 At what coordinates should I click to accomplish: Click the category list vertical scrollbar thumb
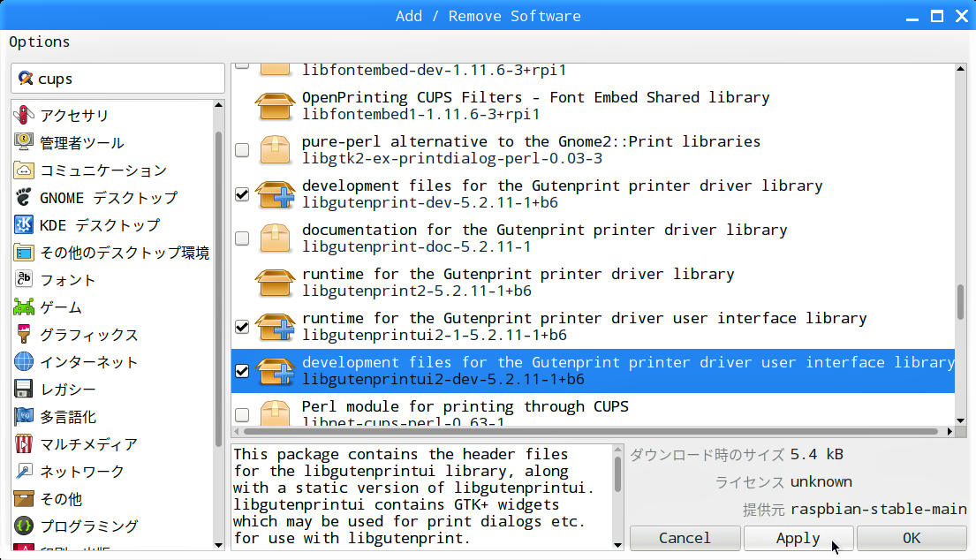(218, 290)
